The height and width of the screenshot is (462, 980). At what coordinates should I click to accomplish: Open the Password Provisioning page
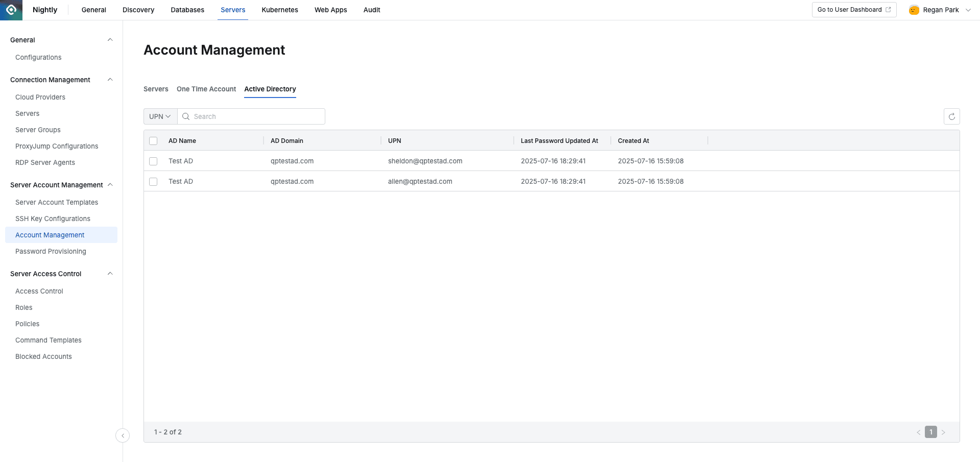51,251
